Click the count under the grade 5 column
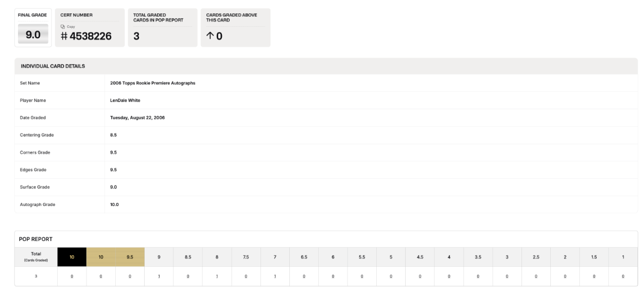Viewport: 644px width, 293px height. (391, 276)
